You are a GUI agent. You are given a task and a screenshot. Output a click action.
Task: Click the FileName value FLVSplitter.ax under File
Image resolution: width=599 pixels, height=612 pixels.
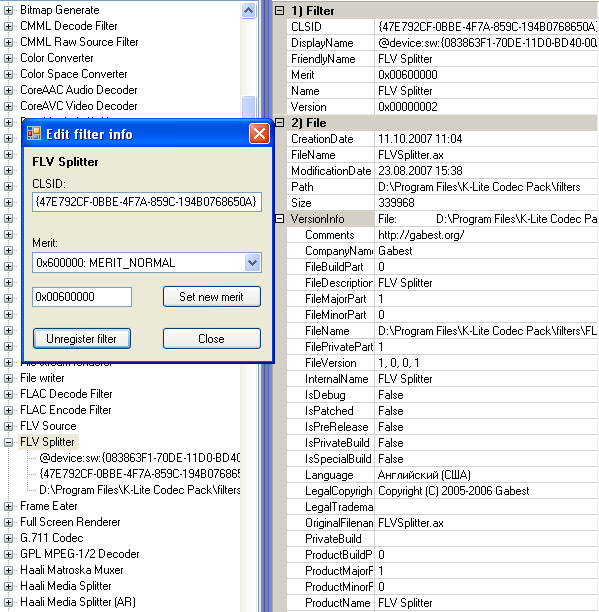411,155
